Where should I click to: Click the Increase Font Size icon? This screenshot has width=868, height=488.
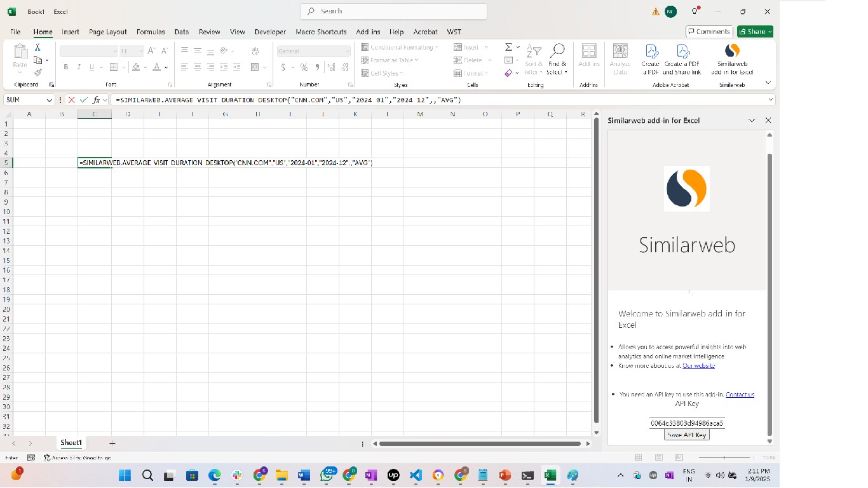(x=151, y=51)
